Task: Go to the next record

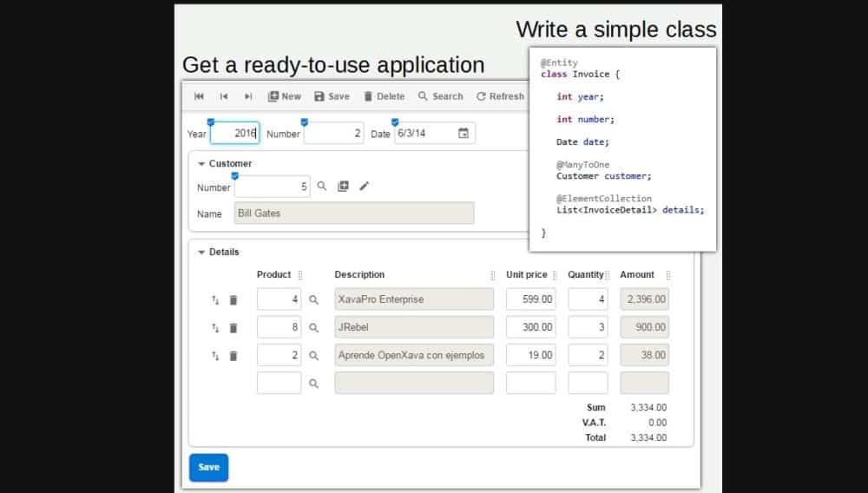Action: (248, 96)
